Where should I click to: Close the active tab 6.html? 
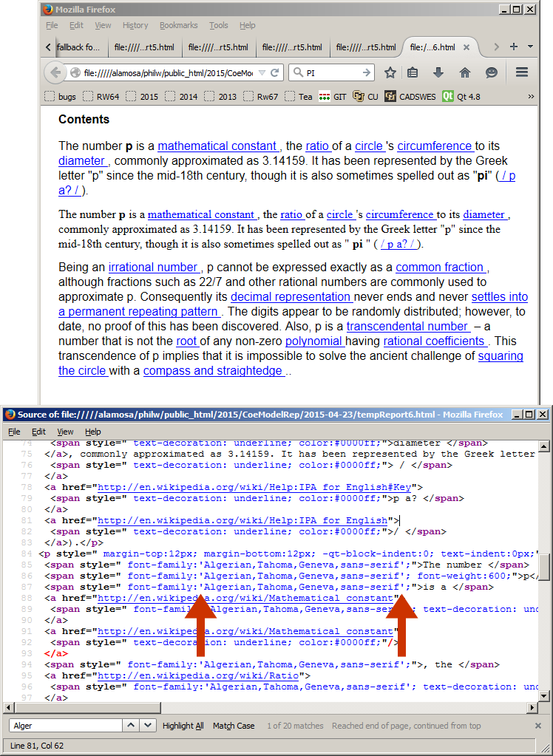click(x=467, y=47)
